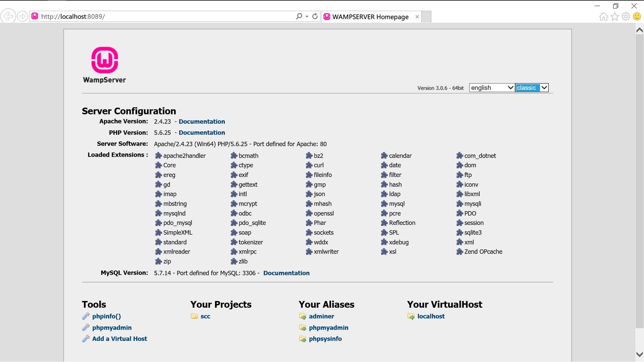
Task: Open the browser settings gear
Action: [626, 16]
